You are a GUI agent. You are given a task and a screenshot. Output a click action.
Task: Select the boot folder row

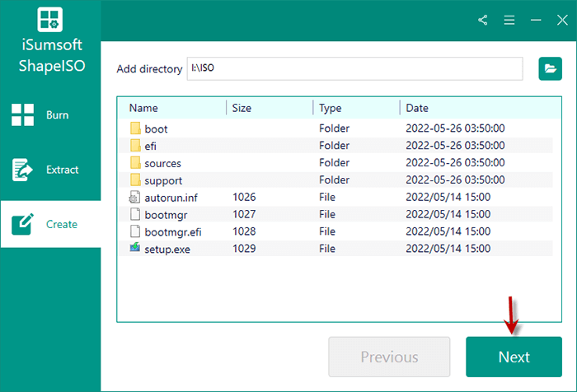coord(156,129)
